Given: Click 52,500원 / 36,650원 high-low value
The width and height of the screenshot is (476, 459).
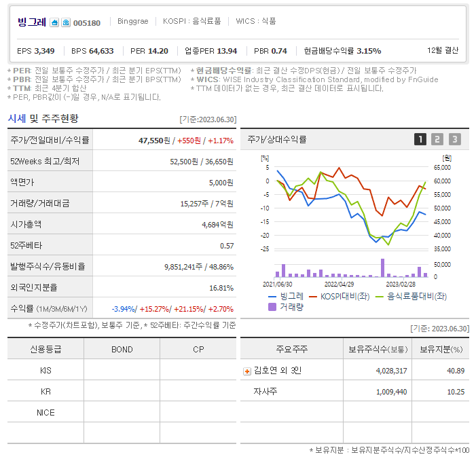Looking at the screenshot, I should point(202,162).
